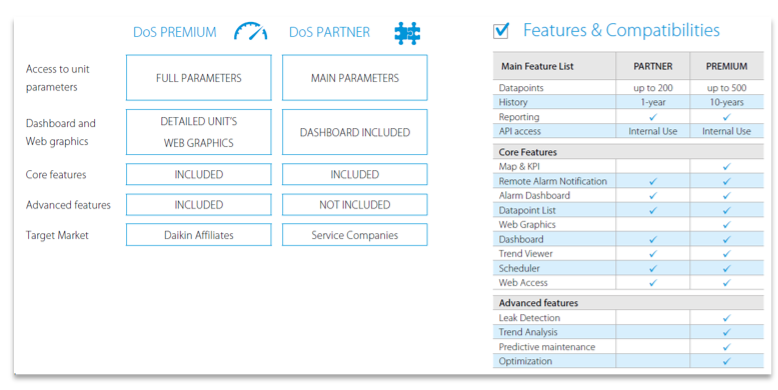Click PREMIUM checkmark for Optimization
This screenshot has height=390, width=778.
coord(726,361)
